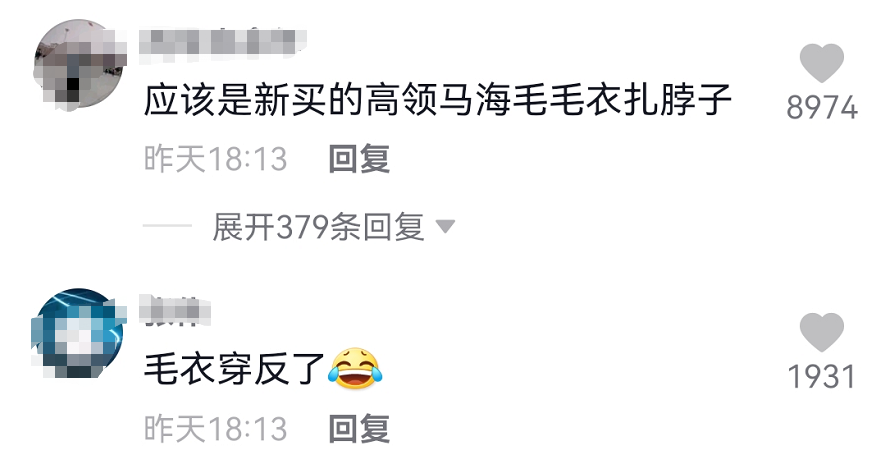872x472 pixels.
Task: Tap the 1931 like count
Action: [821, 377]
